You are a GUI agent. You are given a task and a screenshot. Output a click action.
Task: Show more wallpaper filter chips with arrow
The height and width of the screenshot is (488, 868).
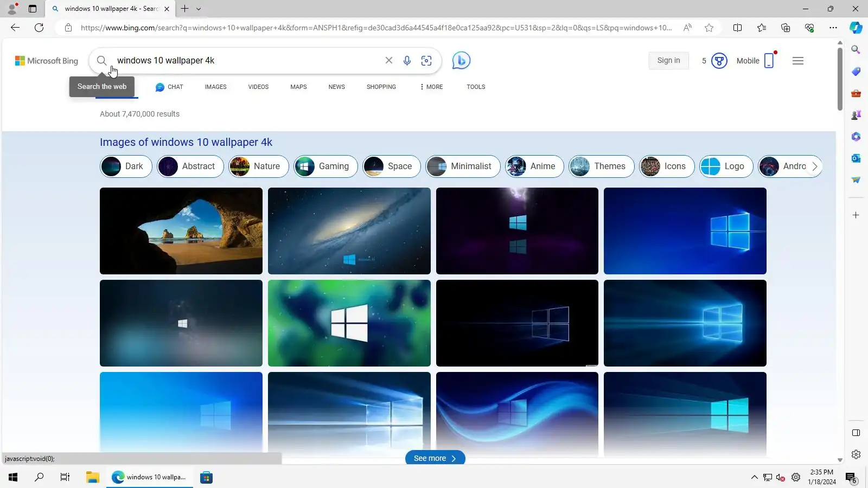coord(814,166)
